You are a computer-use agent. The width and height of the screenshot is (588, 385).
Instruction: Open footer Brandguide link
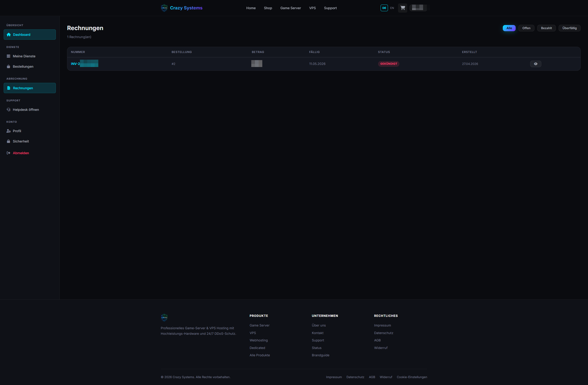tap(320, 355)
